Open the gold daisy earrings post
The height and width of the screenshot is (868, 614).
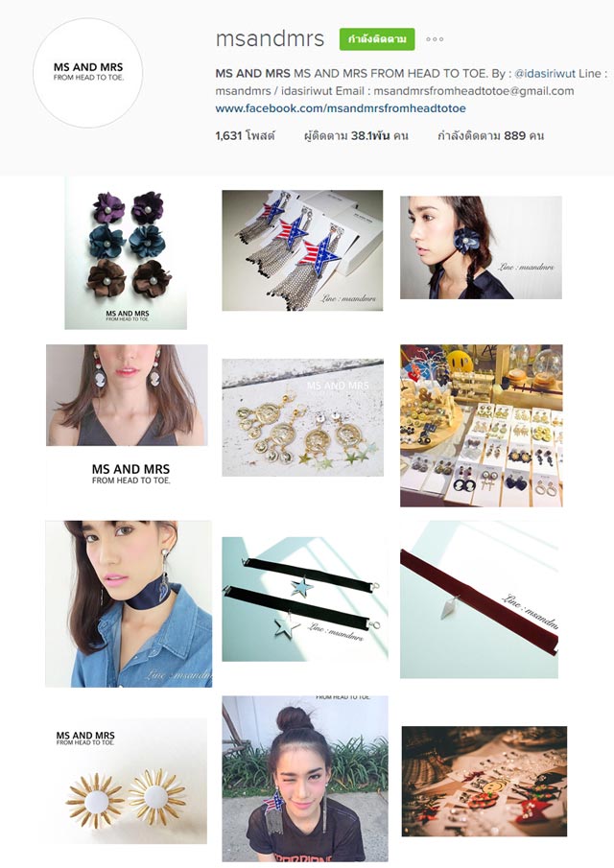point(127,781)
